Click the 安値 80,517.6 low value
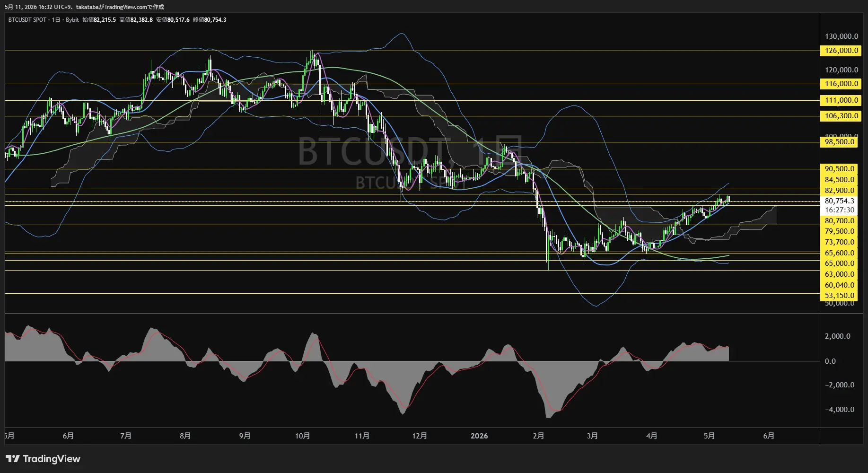This screenshot has width=868, height=473. click(173, 20)
